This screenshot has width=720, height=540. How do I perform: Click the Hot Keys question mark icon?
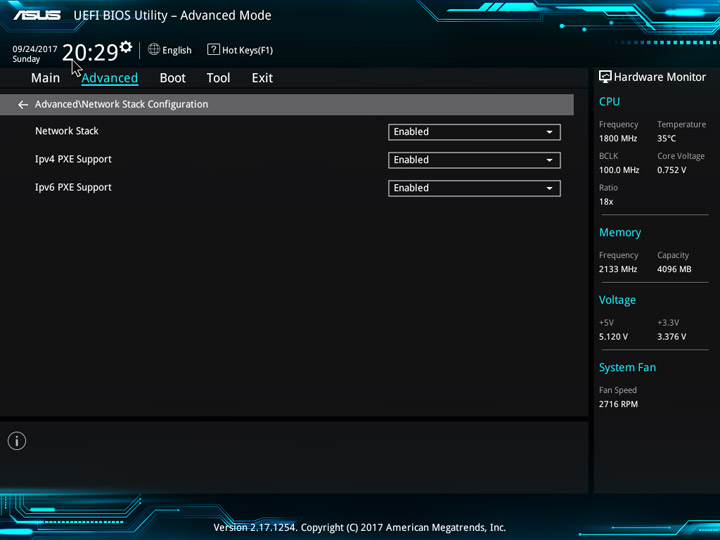[x=213, y=49]
